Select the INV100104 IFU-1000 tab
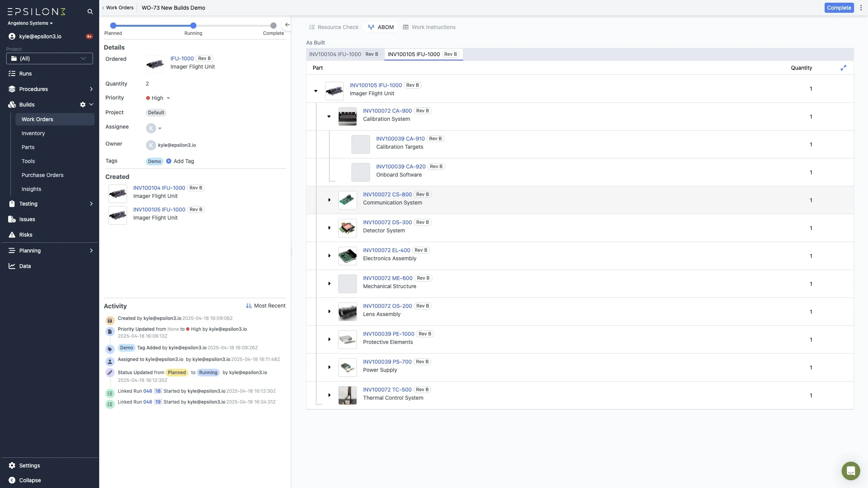This screenshot has width=868, height=488. tap(344, 54)
